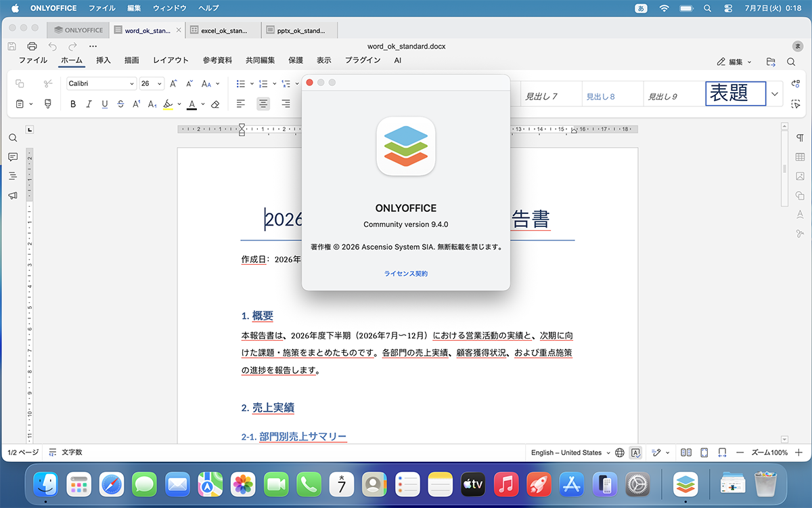Screen dimensions: 812x508
Task: Open image settings in right sidebar
Action: [x=800, y=176]
